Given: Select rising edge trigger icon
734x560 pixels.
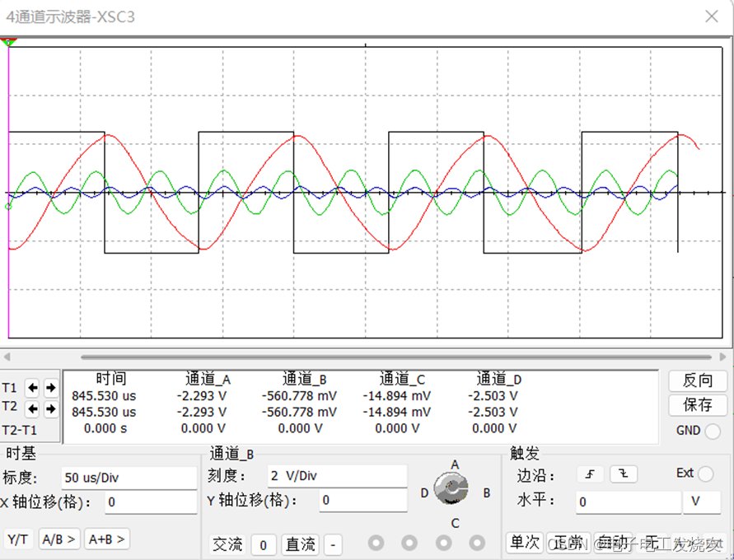Looking at the screenshot, I should coord(591,474).
